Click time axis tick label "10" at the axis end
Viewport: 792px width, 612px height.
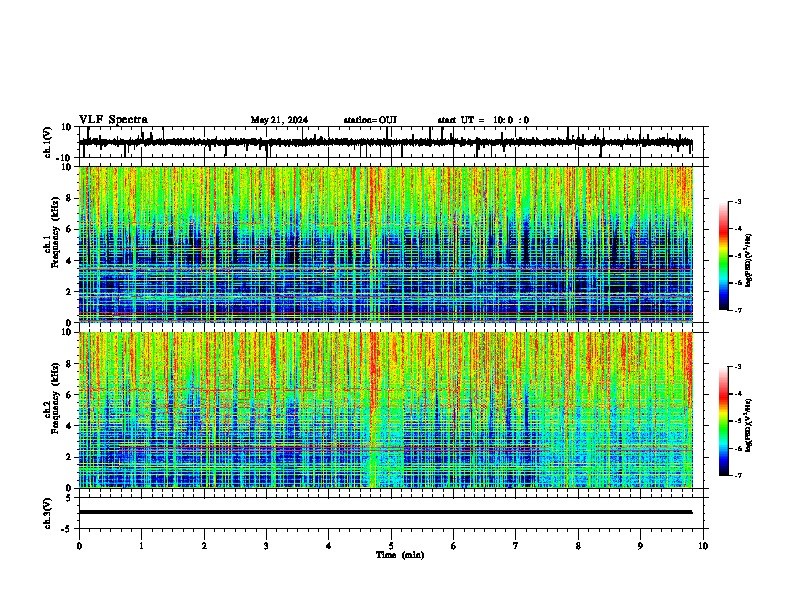coord(703,546)
